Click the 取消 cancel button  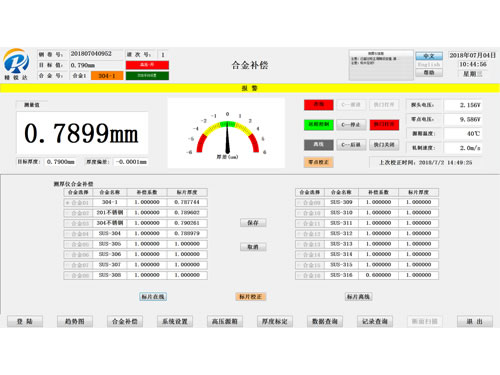[x=253, y=247]
